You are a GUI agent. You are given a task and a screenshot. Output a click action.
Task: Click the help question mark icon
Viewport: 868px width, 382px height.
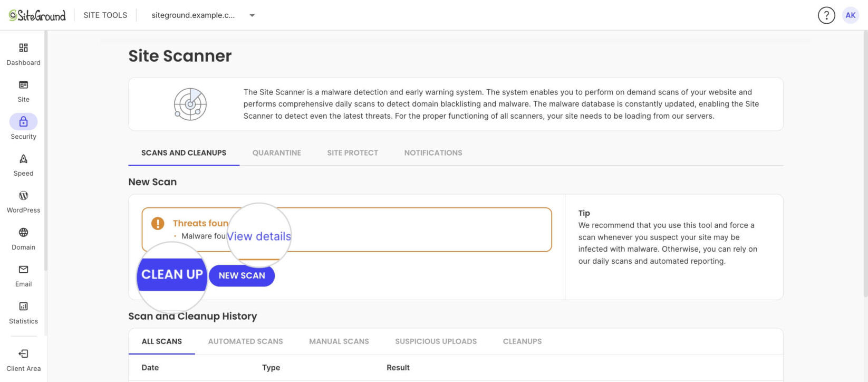(x=826, y=15)
